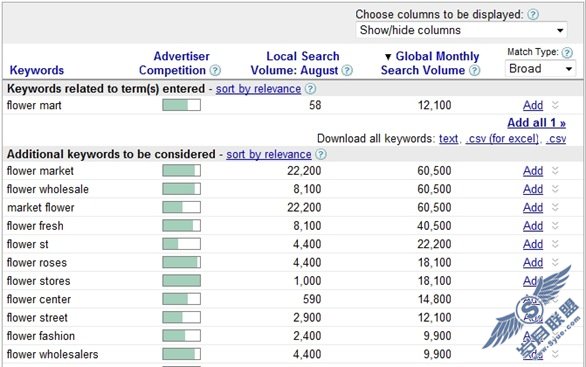This screenshot has height=367, width=586.
Task: Click sort by relevance in related keywords section
Action: tap(258, 89)
